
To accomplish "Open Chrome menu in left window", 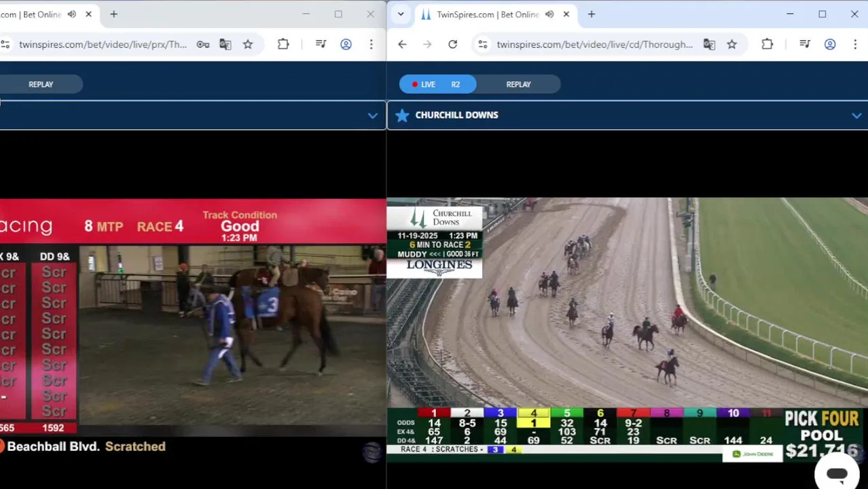I will 372,44.
